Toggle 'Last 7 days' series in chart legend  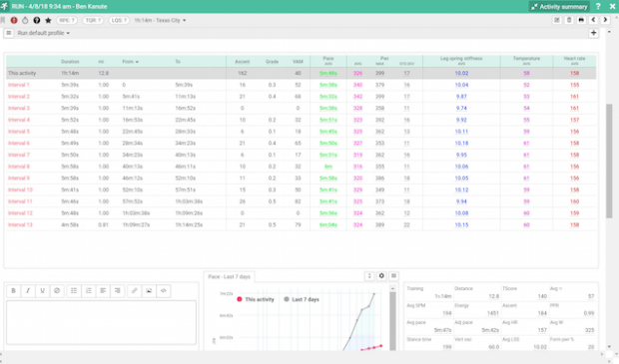[302, 299]
